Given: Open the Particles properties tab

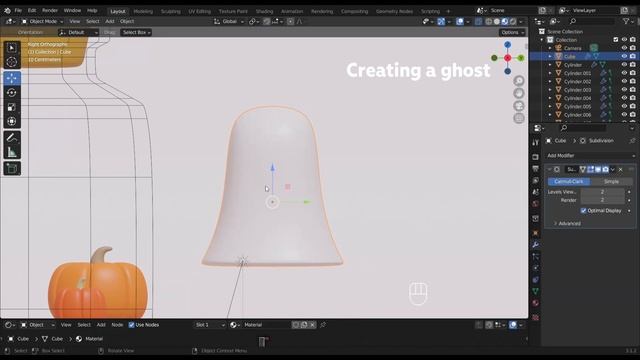Looking at the screenshot, I should pyautogui.click(x=536, y=256).
